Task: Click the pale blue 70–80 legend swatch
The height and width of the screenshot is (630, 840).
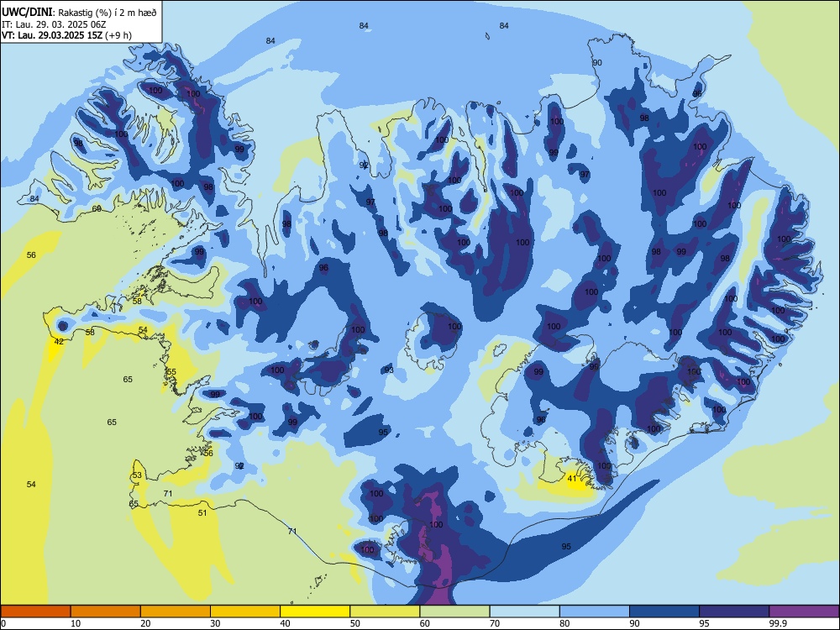Action: 524,612
